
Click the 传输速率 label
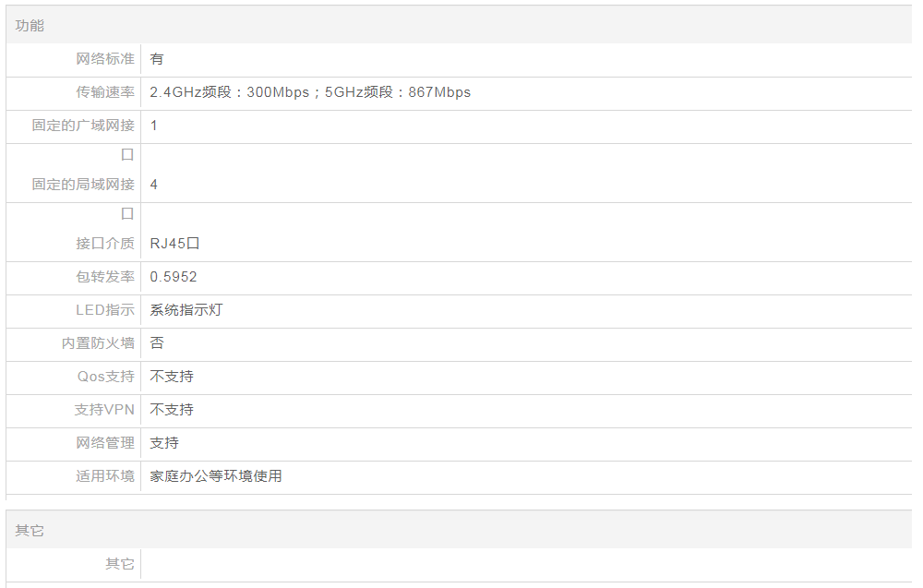coord(104,92)
